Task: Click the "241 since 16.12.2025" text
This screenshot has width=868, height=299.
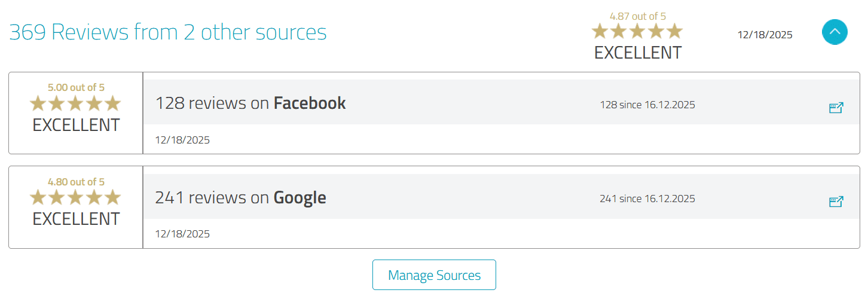Action: [647, 199]
